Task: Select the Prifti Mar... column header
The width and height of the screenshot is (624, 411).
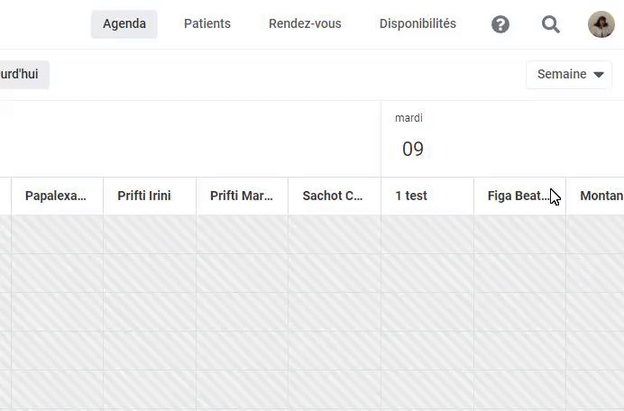Action: coord(241,196)
